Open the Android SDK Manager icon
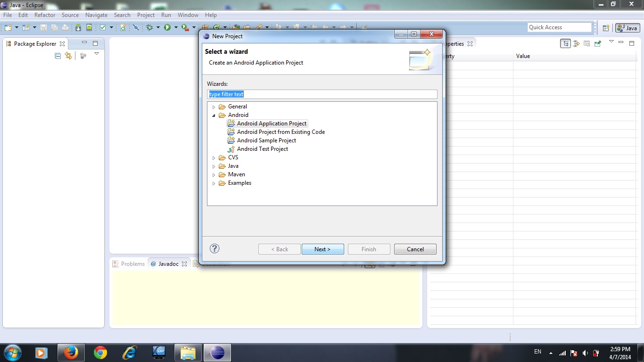644x362 pixels. (x=78, y=27)
